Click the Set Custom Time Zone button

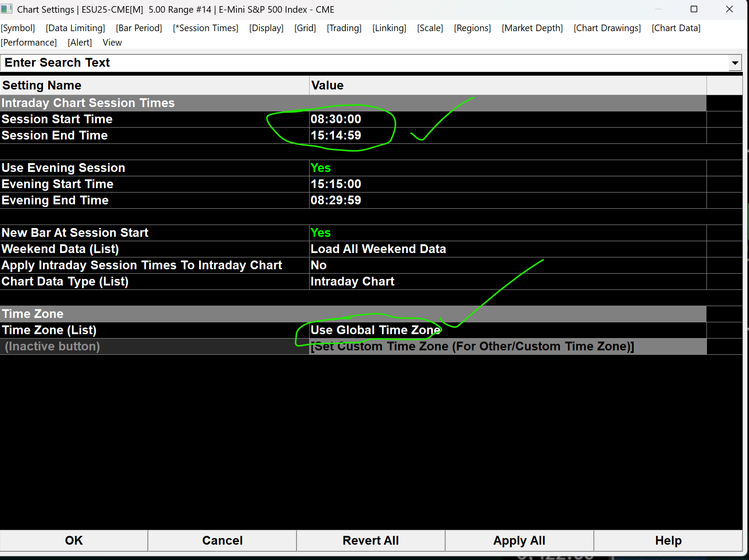(x=508, y=346)
